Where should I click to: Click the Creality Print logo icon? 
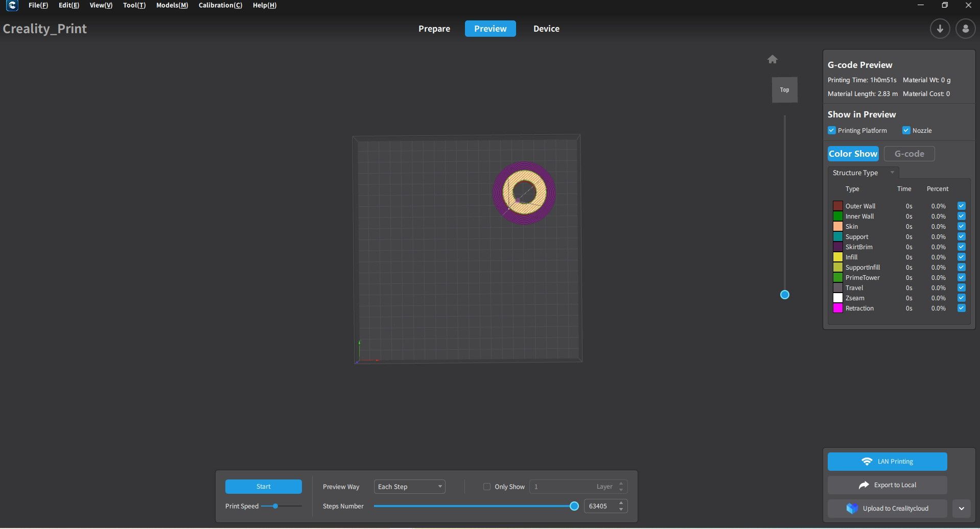pos(12,6)
